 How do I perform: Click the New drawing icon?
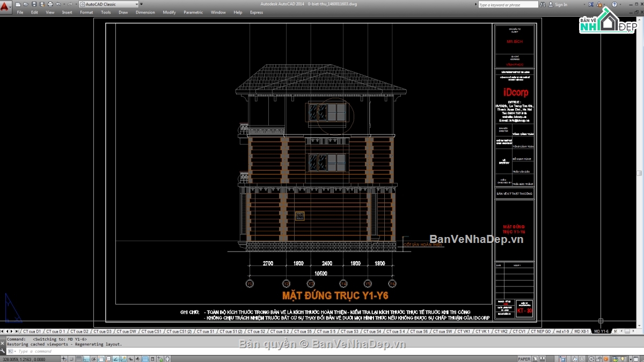[x=18, y=4]
